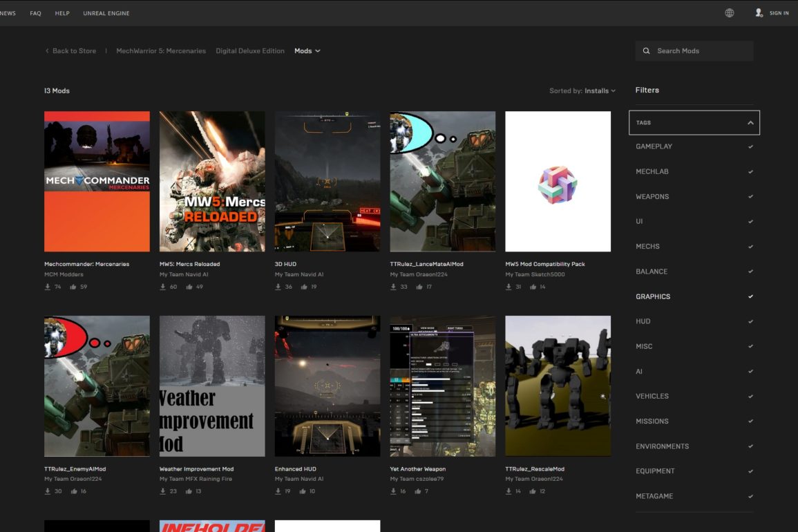798x532 pixels.
Task: Click thumbs-up icon under TTRulez_RescaleMod
Action: coord(533,491)
